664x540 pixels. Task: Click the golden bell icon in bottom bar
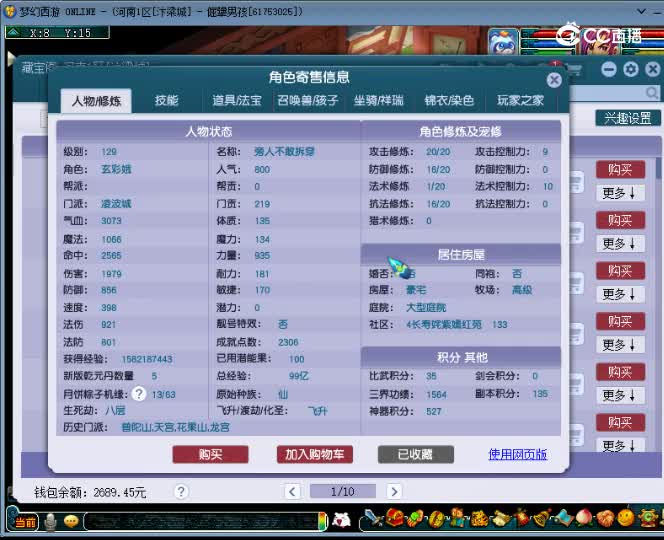pos(542,518)
